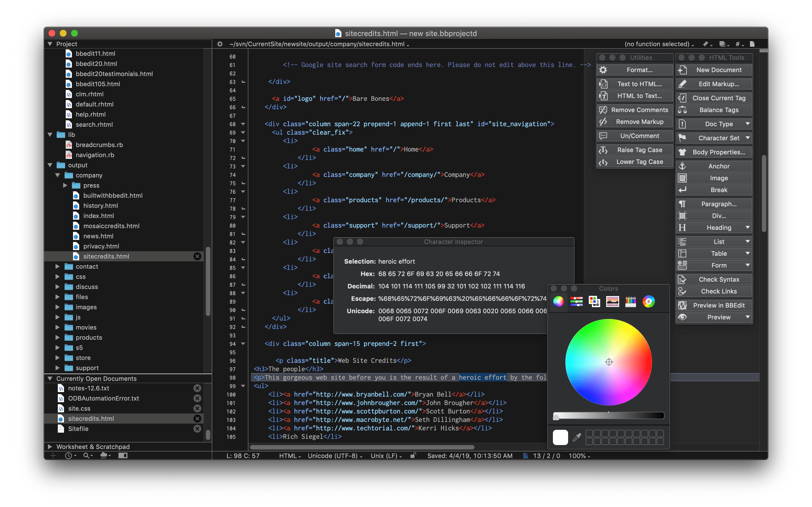Select site.css in open documents list
The height and width of the screenshot is (507, 812).
click(79, 408)
